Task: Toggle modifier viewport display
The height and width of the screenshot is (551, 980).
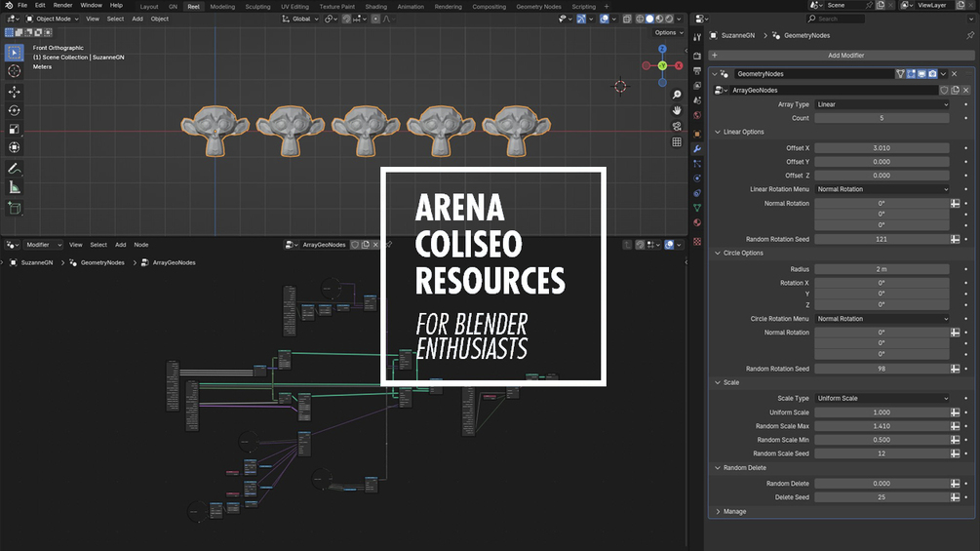Action: 921,74
